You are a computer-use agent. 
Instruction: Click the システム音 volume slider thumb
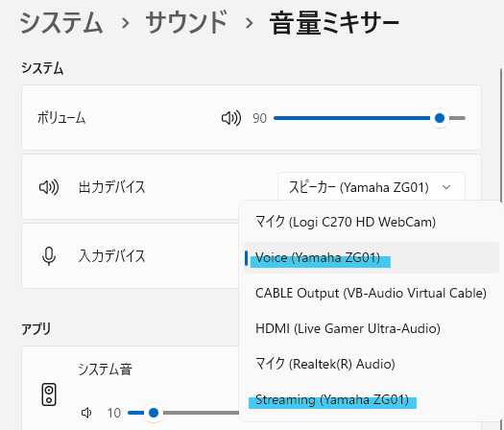click(154, 413)
